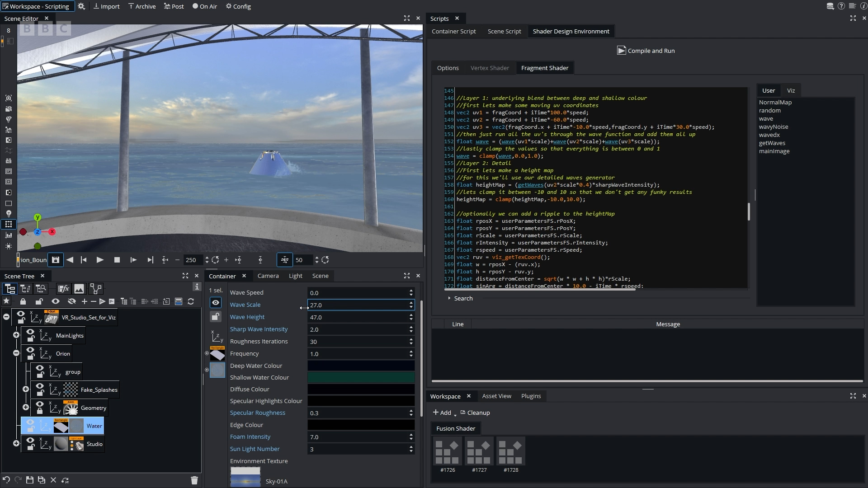This screenshot has height=488, width=868.
Task: Click the trash icon in Scene Tree
Action: click(x=194, y=480)
